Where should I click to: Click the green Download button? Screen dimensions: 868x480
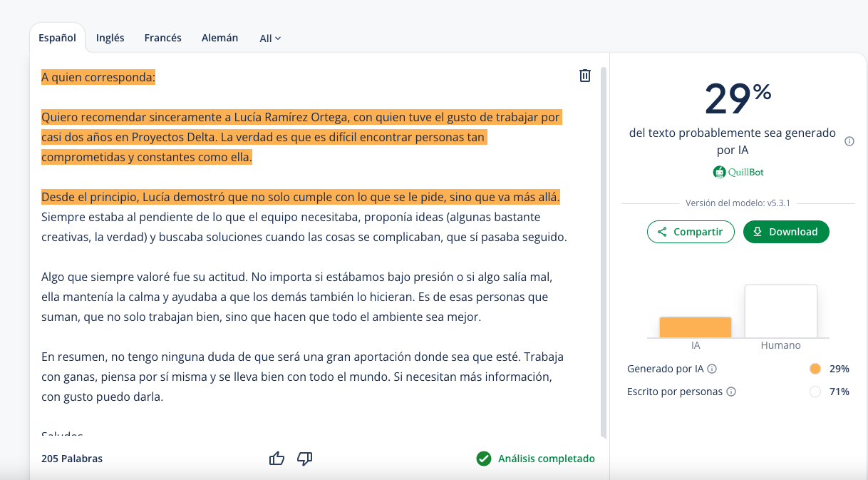pyautogui.click(x=785, y=232)
